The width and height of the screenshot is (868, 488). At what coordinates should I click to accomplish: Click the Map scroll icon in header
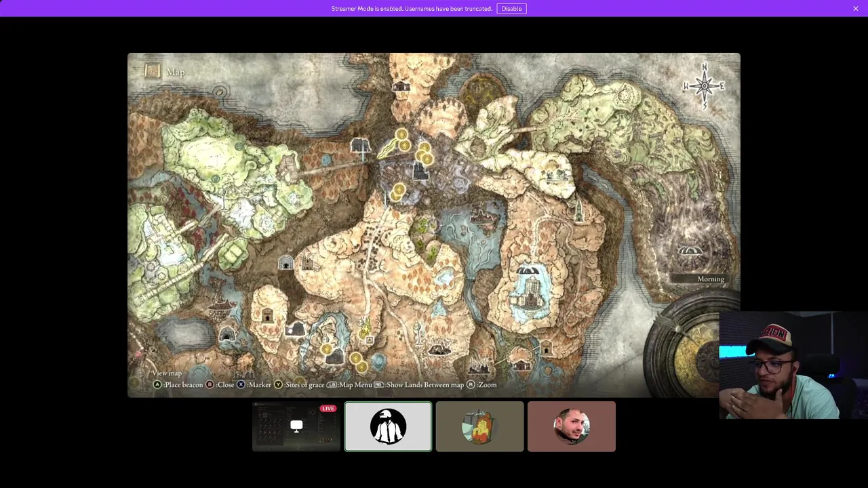[x=152, y=71]
